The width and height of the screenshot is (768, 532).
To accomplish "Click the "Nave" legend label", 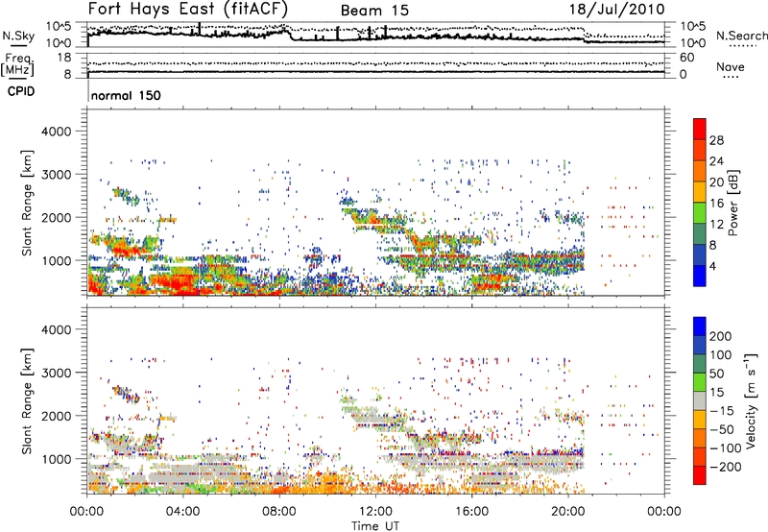I will point(731,67).
